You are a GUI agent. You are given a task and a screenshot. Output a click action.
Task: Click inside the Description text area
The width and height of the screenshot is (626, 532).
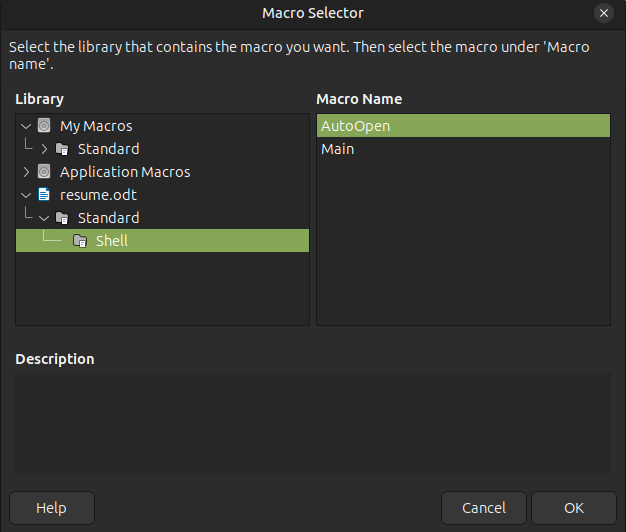pyautogui.click(x=312, y=422)
